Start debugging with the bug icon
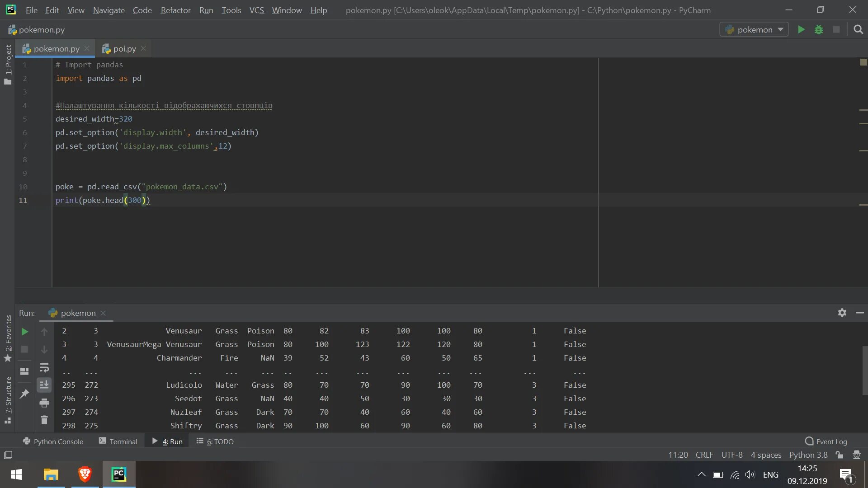 [x=819, y=29]
